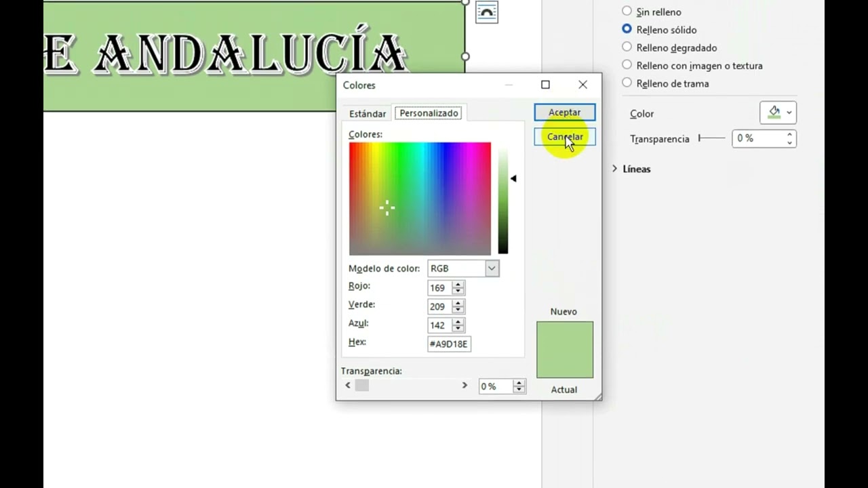Adjust the Azul value with its spinner
868x488 pixels.
coord(458,325)
